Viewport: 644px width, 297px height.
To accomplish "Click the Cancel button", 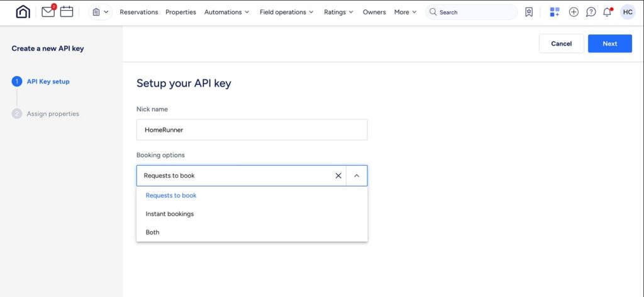I will (562, 43).
